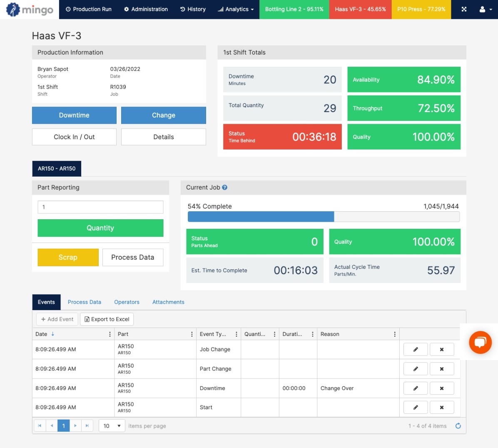Delete the Downtime event using the X icon
498x448 pixels.
coord(442,388)
